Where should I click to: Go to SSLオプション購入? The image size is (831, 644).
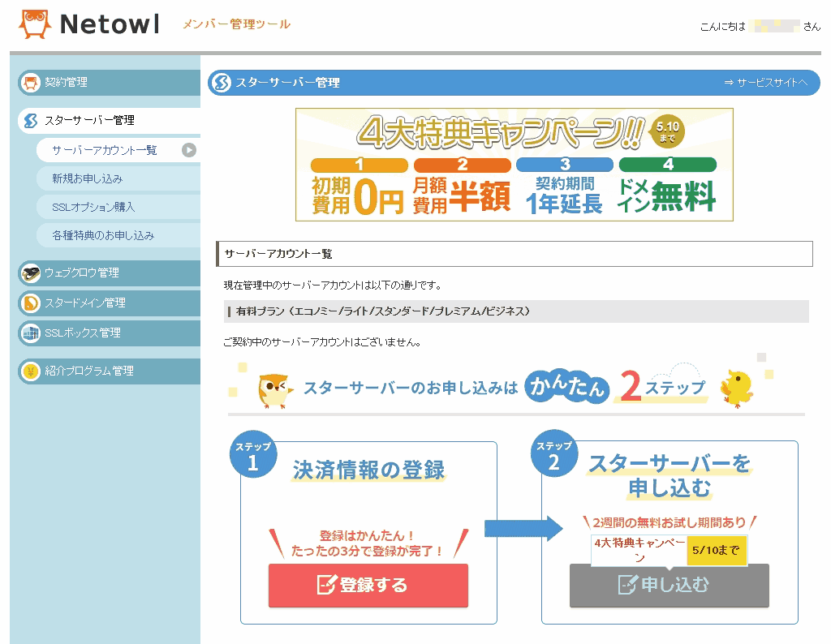click(x=118, y=207)
